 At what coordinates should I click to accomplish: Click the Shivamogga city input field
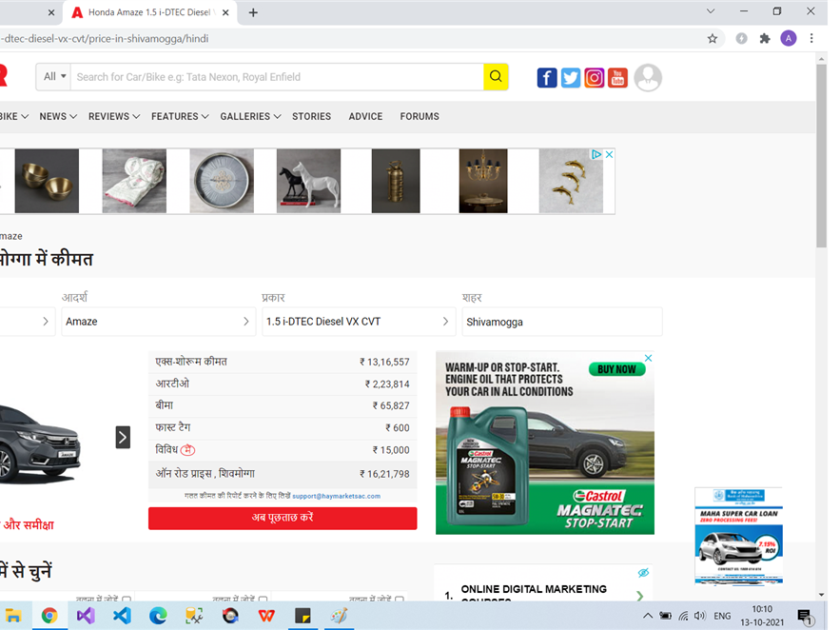click(x=561, y=322)
